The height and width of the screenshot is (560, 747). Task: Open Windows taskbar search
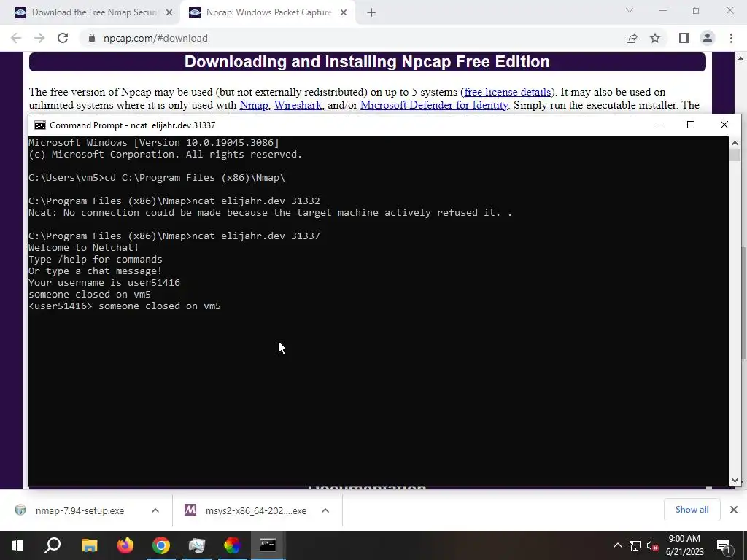pyautogui.click(x=53, y=545)
